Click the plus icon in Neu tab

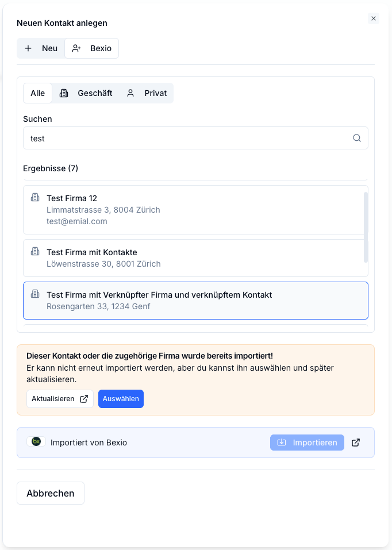click(x=28, y=48)
